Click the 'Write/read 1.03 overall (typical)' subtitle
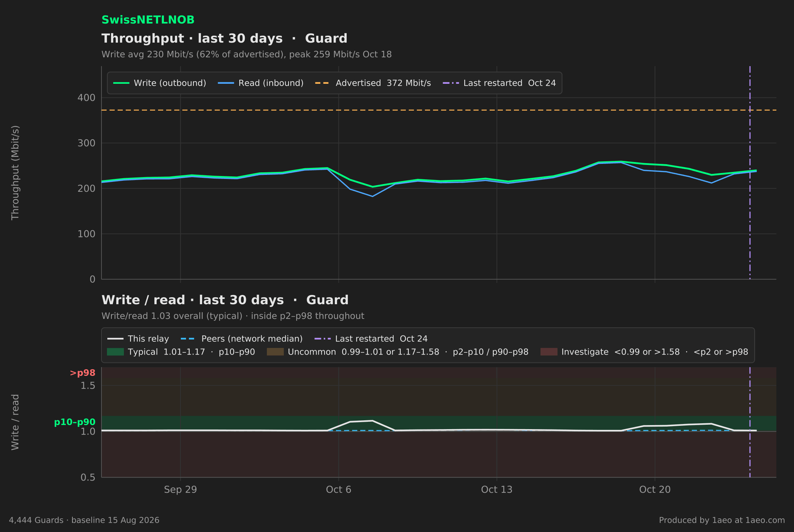The width and height of the screenshot is (794, 532). pyautogui.click(x=233, y=316)
